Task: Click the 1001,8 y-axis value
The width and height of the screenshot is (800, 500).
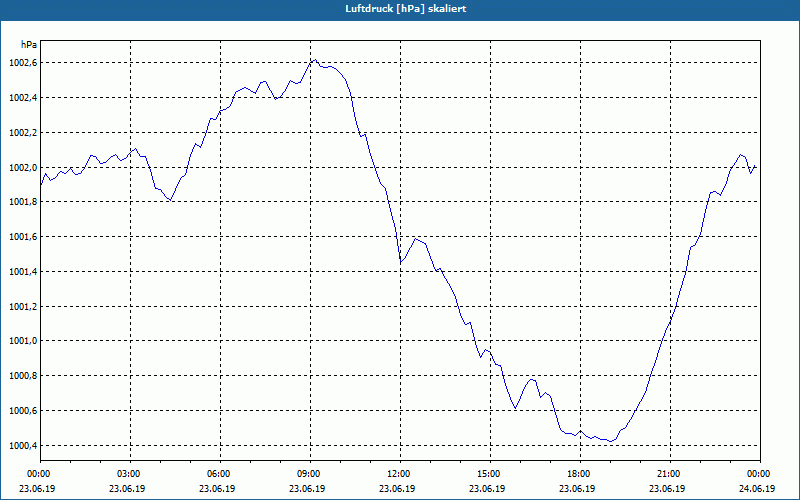Action: (23, 202)
